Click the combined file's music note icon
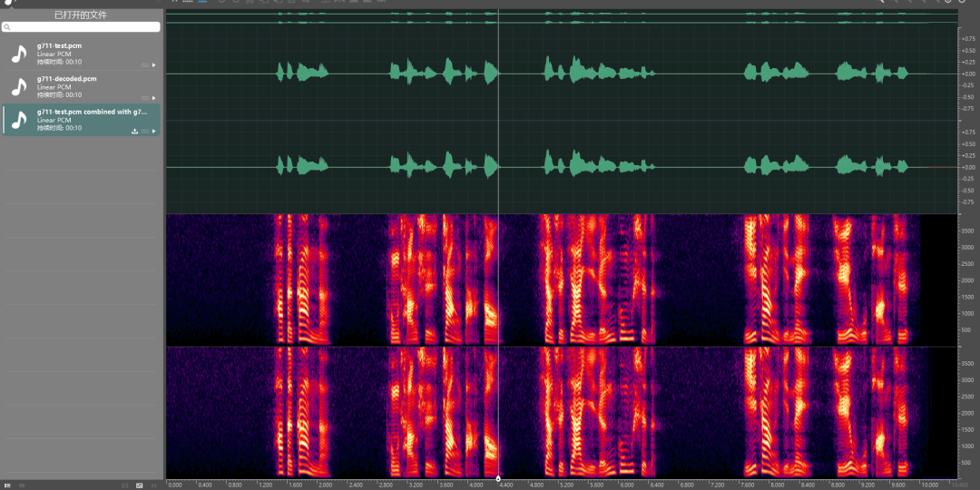This screenshot has width=980, height=490. click(x=19, y=120)
